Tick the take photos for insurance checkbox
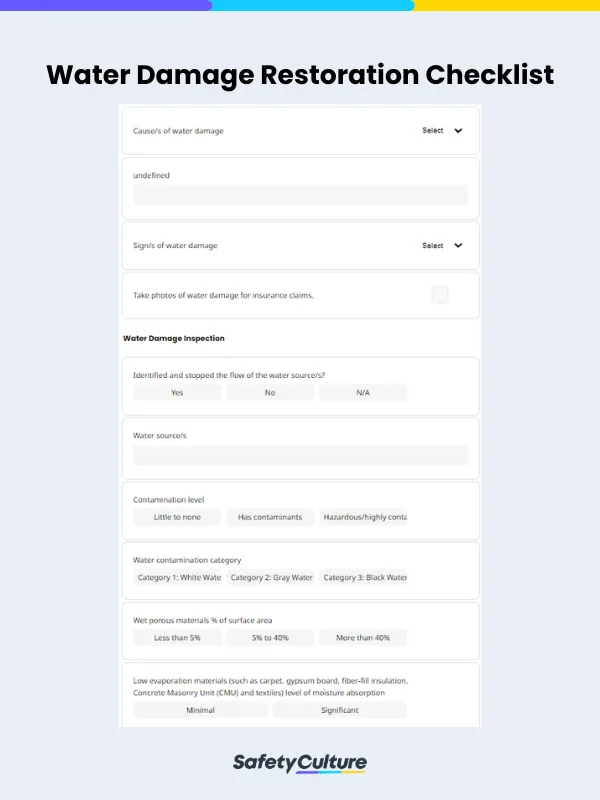This screenshot has height=800, width=600. pos(440,295)
